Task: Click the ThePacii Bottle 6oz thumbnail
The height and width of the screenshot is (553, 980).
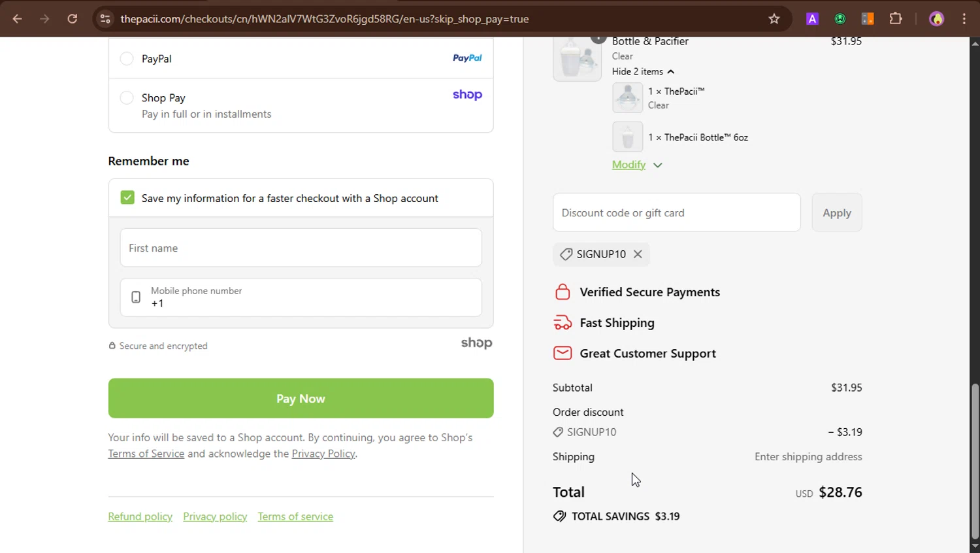Action: pyautogui.click(x=628, y=137)
